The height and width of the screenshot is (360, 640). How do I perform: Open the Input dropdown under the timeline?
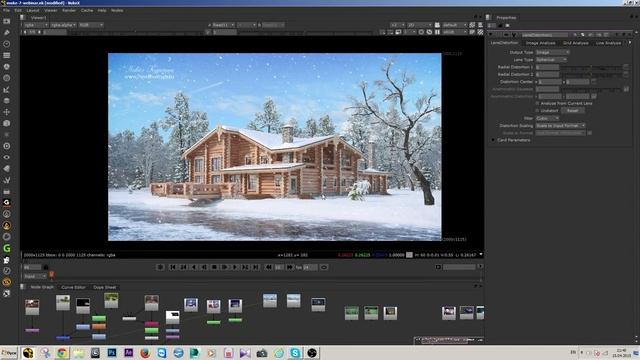click(x=35, y=276)
